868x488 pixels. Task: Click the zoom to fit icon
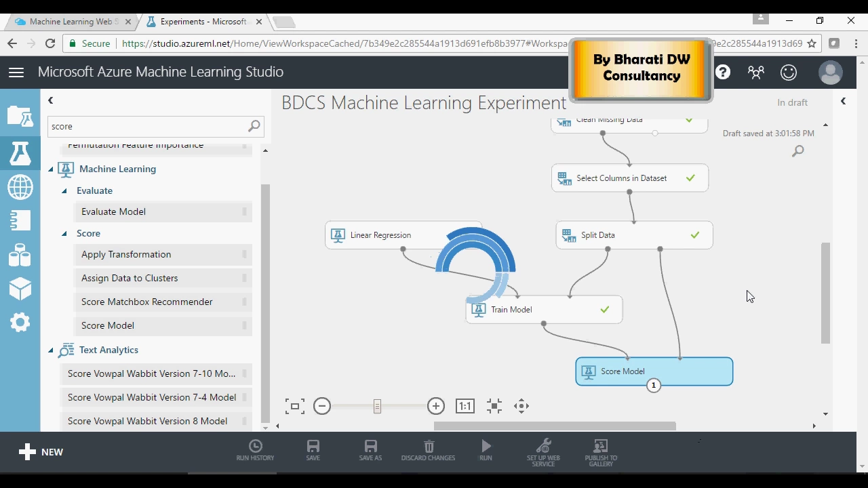pos(295,406)
